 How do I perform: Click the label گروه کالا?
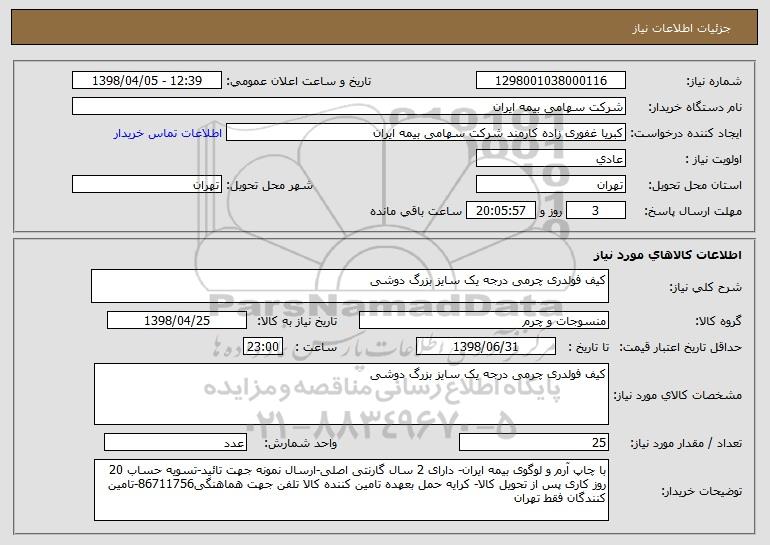click(x=718, y=322)
